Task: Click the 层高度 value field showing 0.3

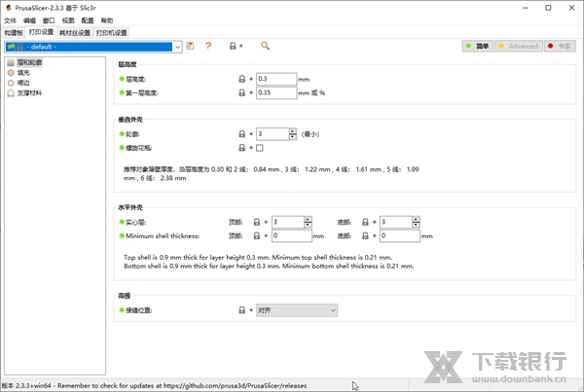Action: (276, 79)
